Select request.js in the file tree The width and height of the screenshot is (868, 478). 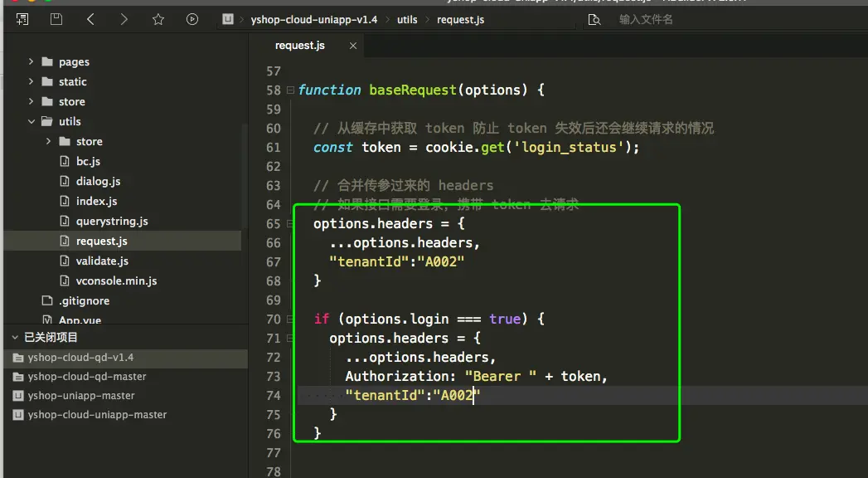tap(123, 241)
